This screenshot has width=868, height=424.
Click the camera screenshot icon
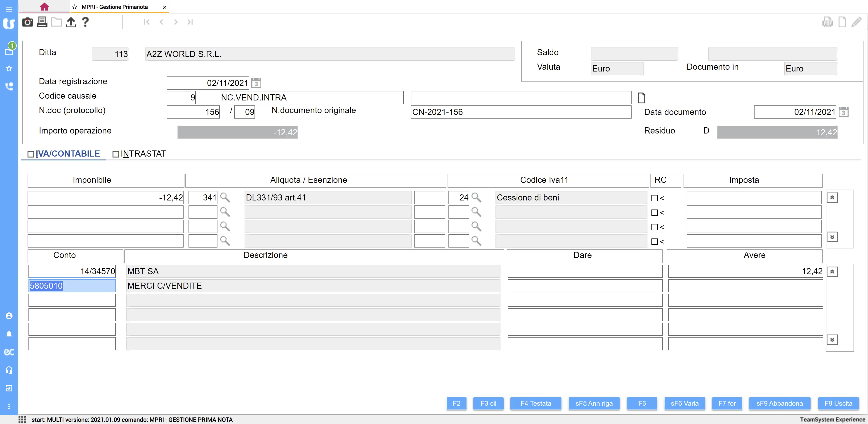point(27,22)
